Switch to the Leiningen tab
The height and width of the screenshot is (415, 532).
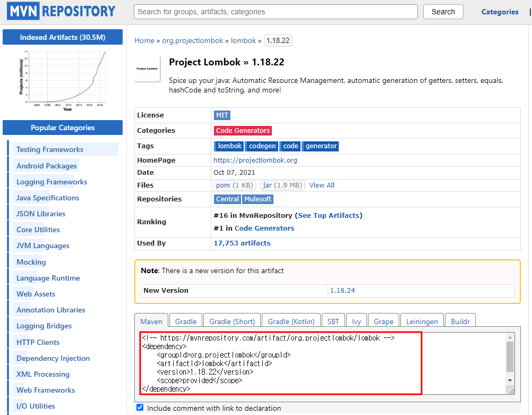point(422,321)
